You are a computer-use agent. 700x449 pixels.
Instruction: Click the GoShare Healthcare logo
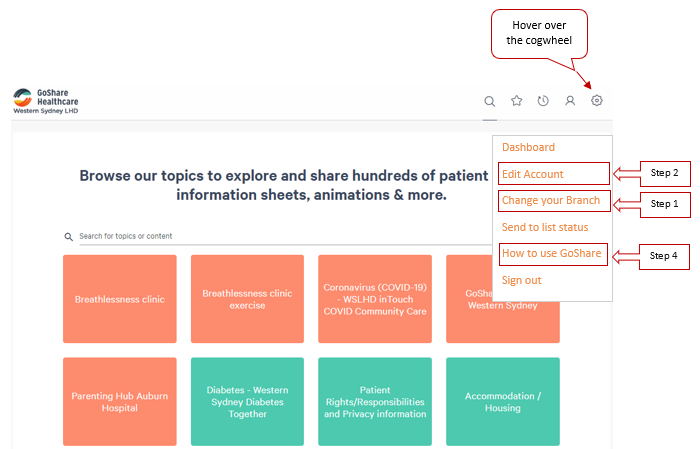(46, 101)
